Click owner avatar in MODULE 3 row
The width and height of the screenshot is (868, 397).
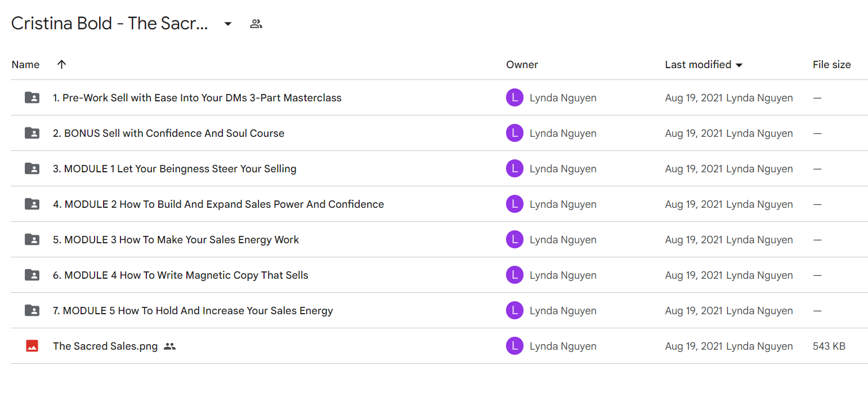click(514, 239)
